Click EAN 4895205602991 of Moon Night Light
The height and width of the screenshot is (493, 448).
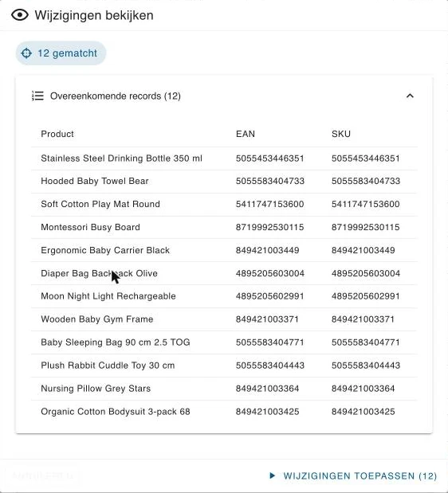270,296
